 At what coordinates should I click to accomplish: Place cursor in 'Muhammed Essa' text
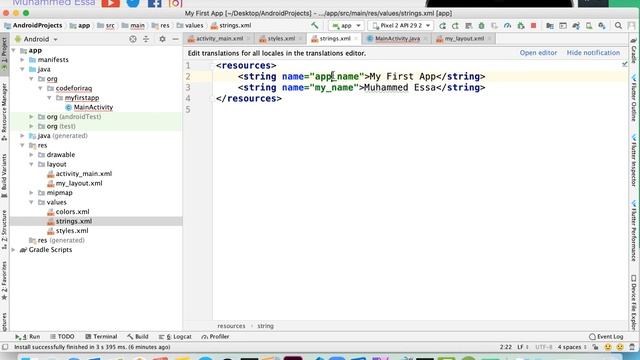(x=399, y=88)
